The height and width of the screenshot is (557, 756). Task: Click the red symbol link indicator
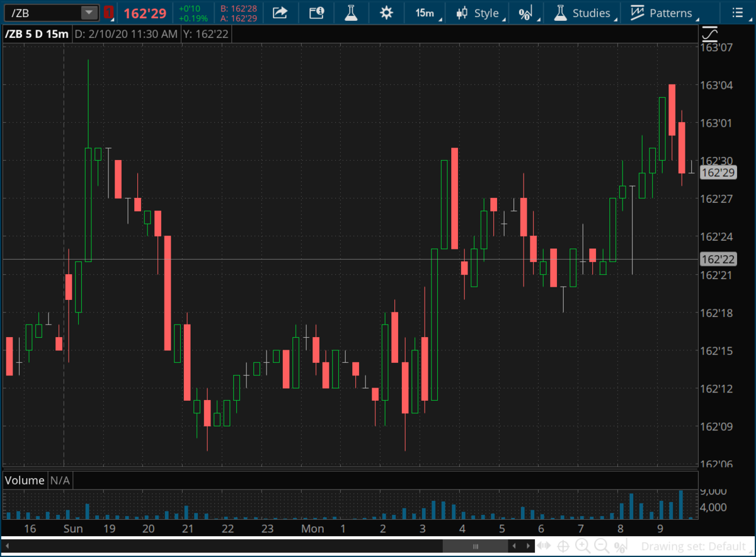(108, 13)
